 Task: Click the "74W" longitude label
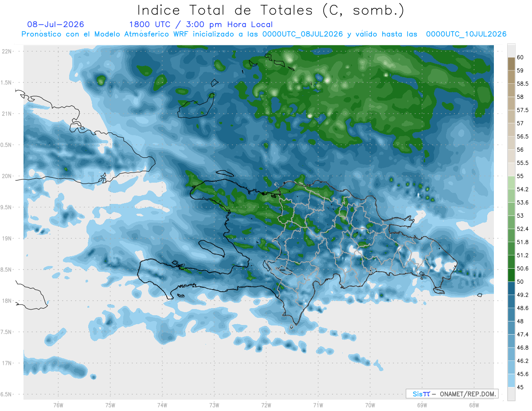pos(162,405)
